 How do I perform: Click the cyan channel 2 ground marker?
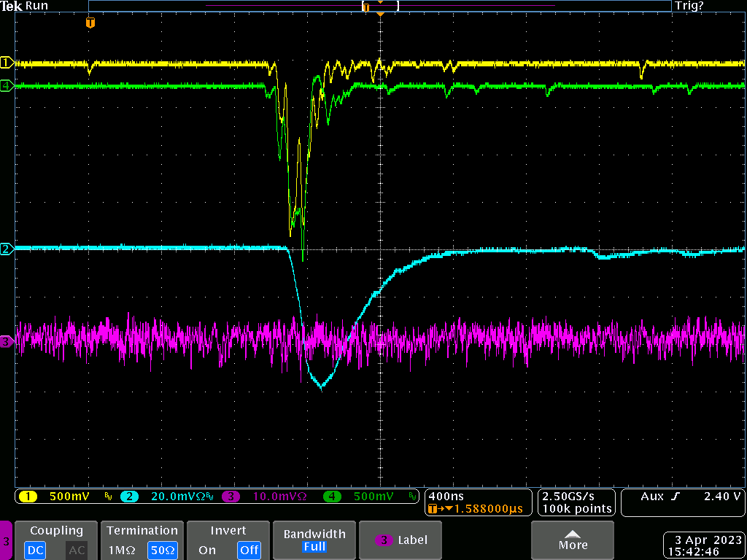[x=7, y=249]
